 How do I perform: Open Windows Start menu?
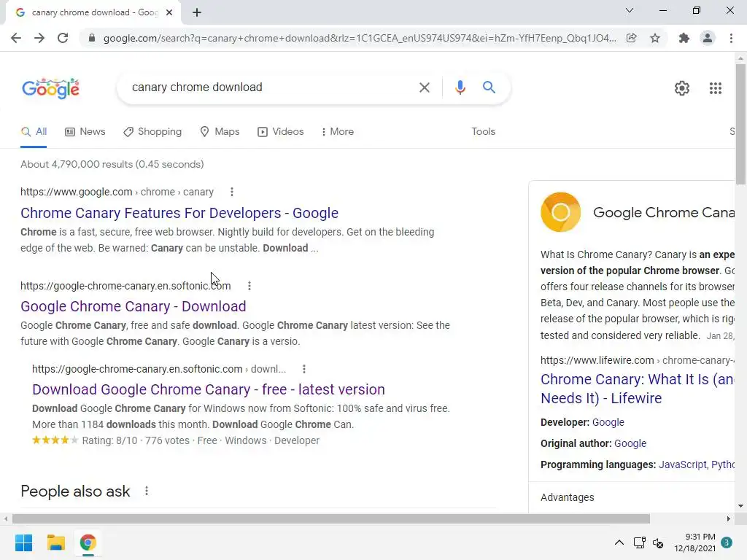click(23, 542)
